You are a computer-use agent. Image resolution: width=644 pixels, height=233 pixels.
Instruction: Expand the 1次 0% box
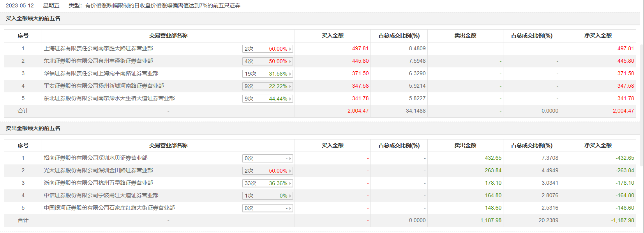point(267,196)
